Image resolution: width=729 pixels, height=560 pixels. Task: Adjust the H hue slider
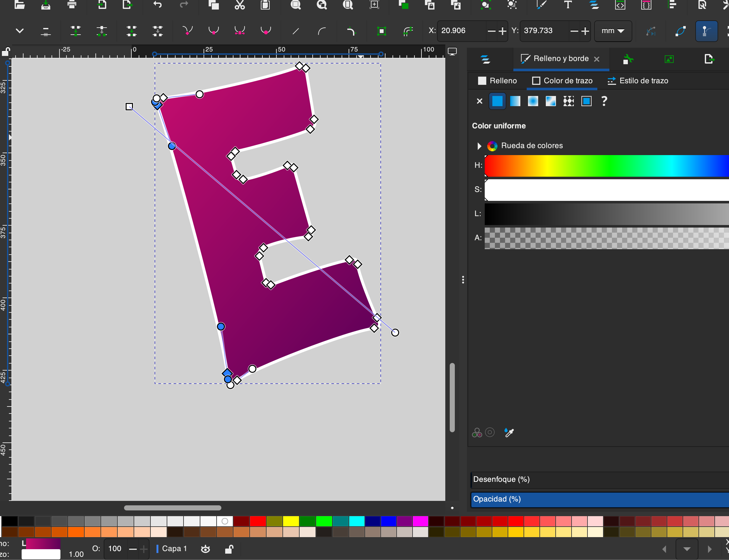(x=607, y=166)
